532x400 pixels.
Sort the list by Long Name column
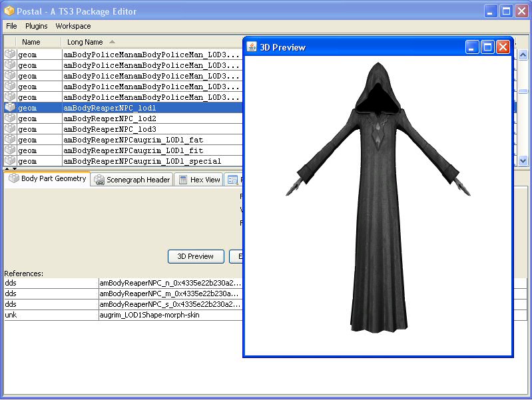(x=85, y=42)
